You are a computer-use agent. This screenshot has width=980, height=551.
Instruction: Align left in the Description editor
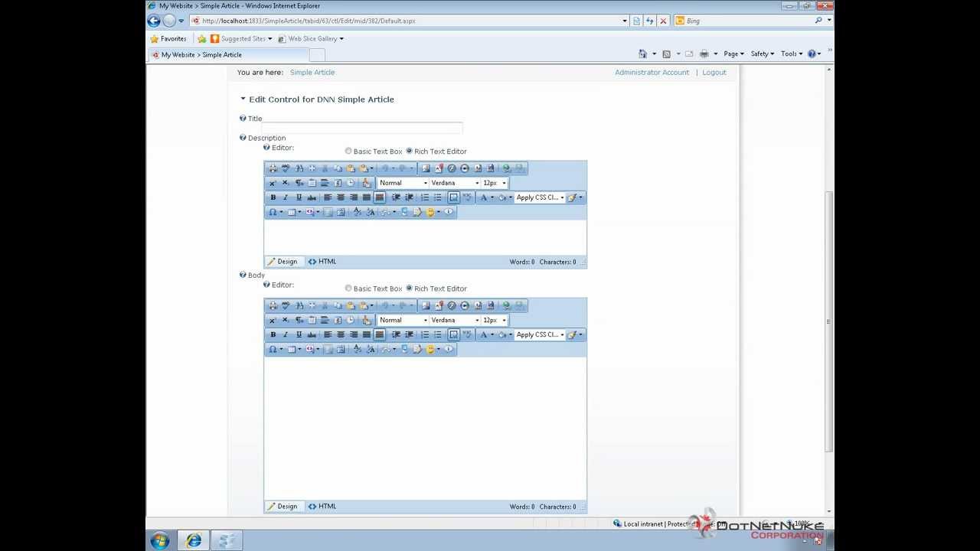pos(328,197)
